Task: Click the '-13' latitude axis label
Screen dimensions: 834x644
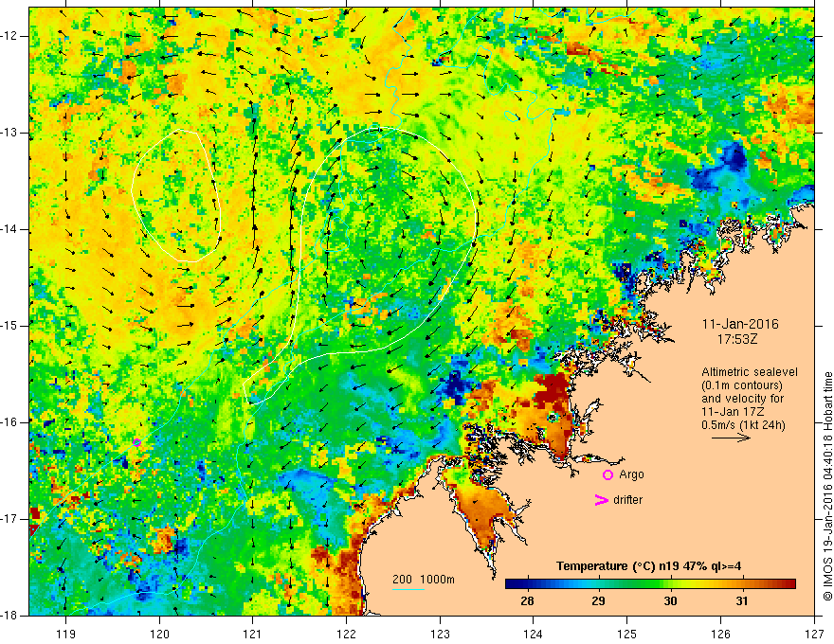Action: click(10, 133)
